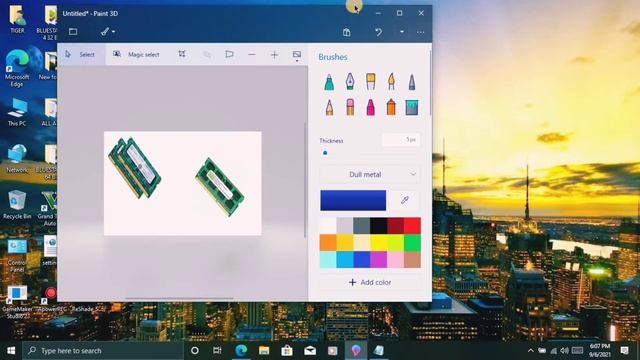
Task: Click the canvas image with RAM modules
Action: point(182,183)
